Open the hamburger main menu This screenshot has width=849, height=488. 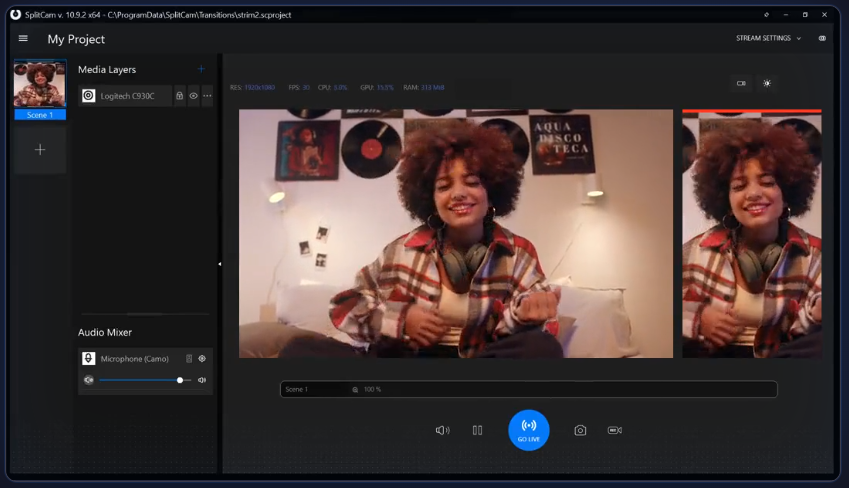(x=23, y=38)
